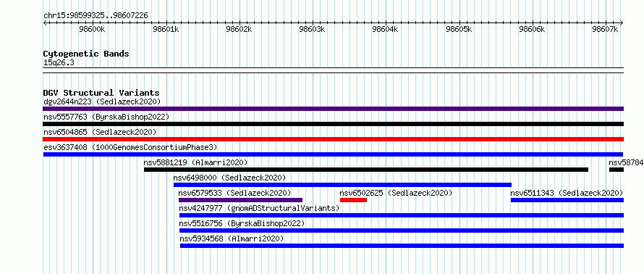The image size is (644, 274).
Task: Click the nsv5516756 blue variant bar
Action: 402,231
